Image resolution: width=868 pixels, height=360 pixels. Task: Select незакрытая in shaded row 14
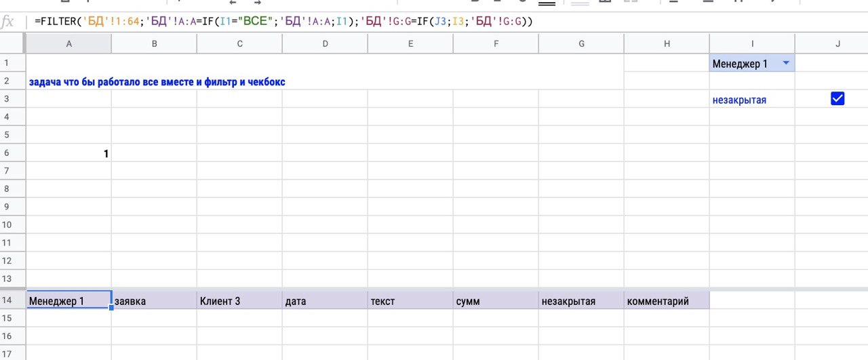pyautogui.click(x=581, y=300)
